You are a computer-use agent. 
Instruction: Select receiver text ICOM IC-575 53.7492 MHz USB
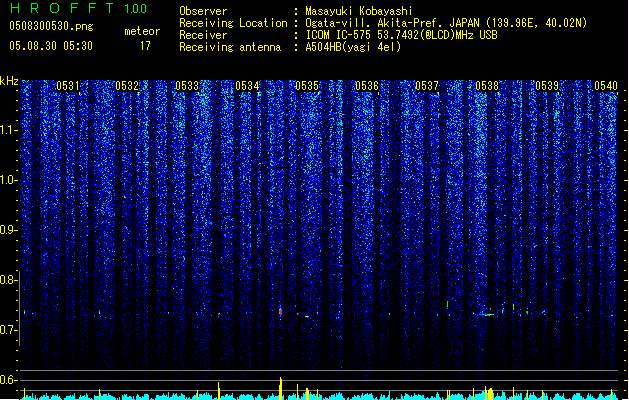point(401,35)
